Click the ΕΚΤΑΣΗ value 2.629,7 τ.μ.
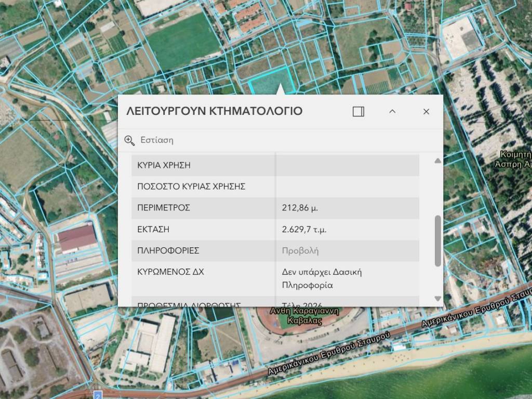 tap(304, 229)
